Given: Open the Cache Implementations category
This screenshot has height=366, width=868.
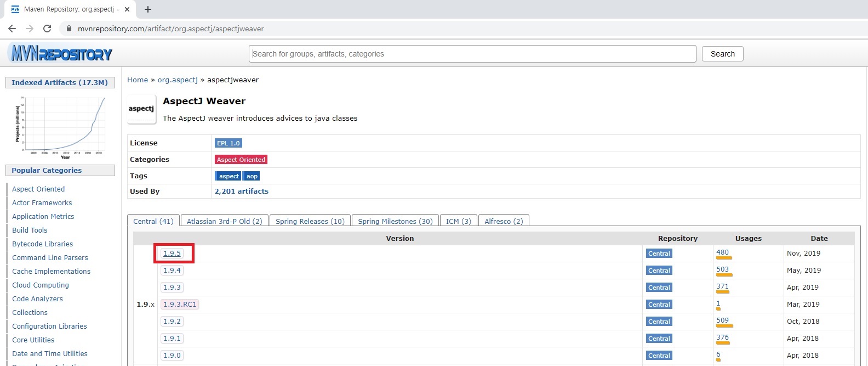Looking at the screenshot, I should 52,271.
